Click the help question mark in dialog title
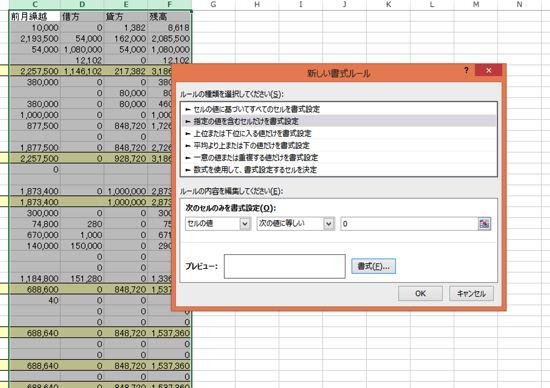The image size is (550, 388). [x=466, y=70]
